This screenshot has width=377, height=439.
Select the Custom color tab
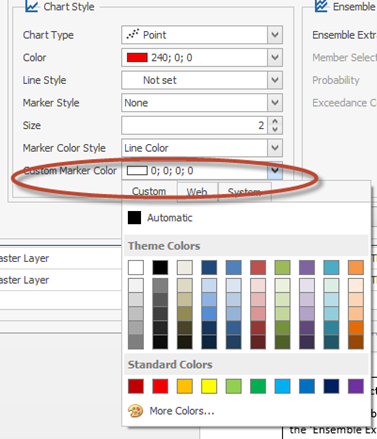149,191
